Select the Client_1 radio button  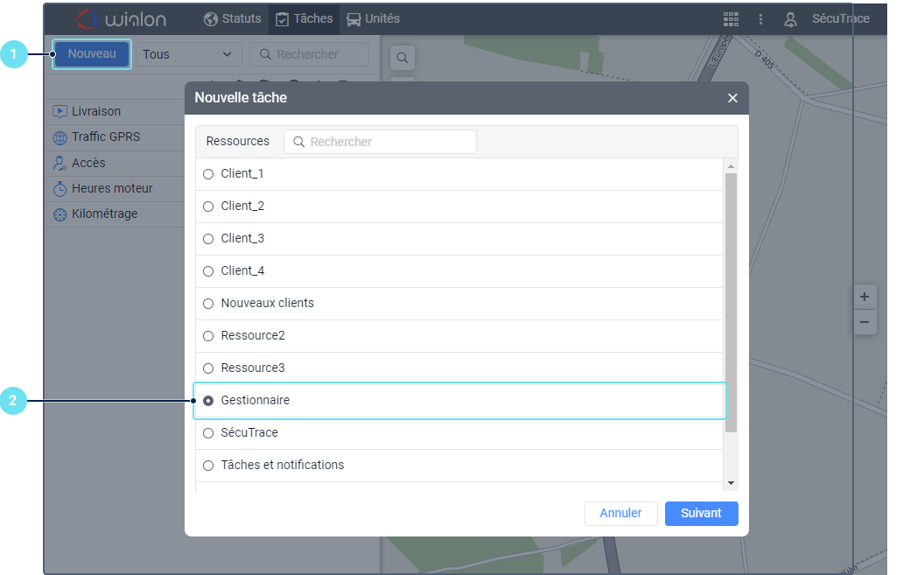click(x=208, y=174)
